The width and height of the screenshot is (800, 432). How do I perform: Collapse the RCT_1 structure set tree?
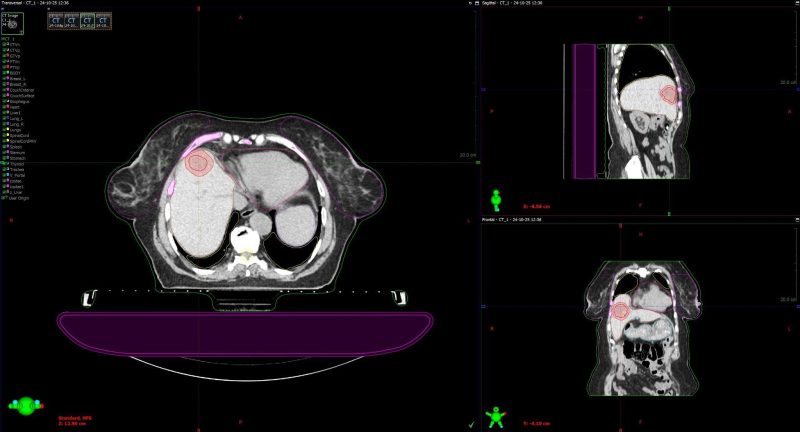(3, 39)
